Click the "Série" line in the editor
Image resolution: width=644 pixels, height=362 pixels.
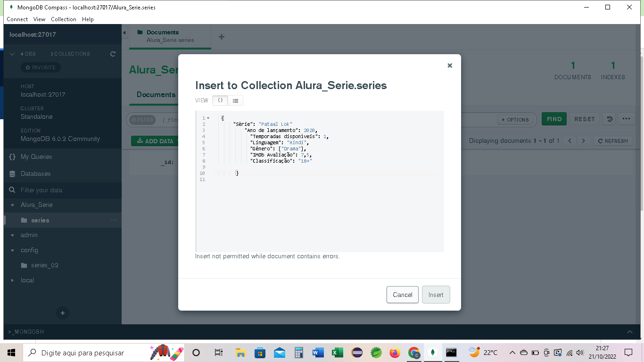tap(263, 124)
